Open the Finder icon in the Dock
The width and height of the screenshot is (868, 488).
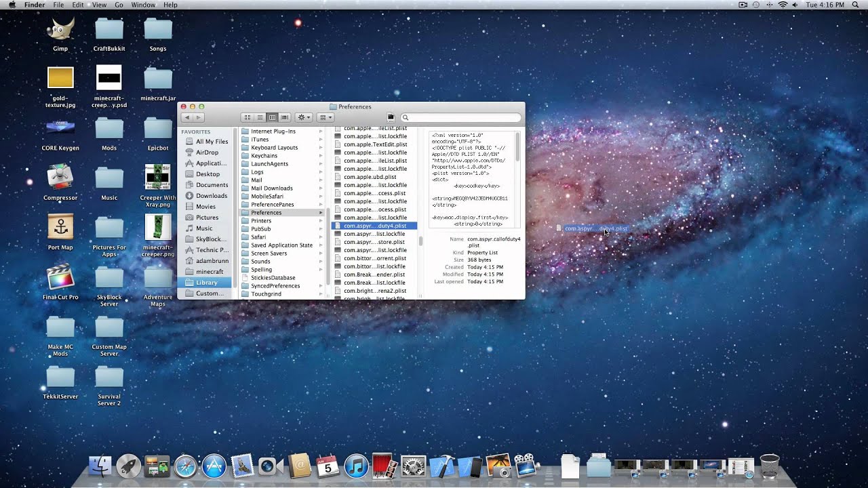[100, 466]
